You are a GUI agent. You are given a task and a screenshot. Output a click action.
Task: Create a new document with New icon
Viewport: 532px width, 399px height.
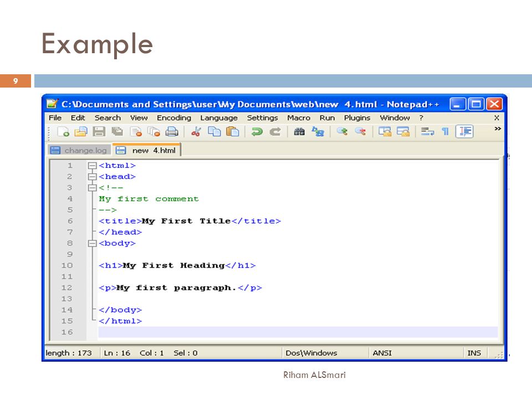tap(63, 132)
